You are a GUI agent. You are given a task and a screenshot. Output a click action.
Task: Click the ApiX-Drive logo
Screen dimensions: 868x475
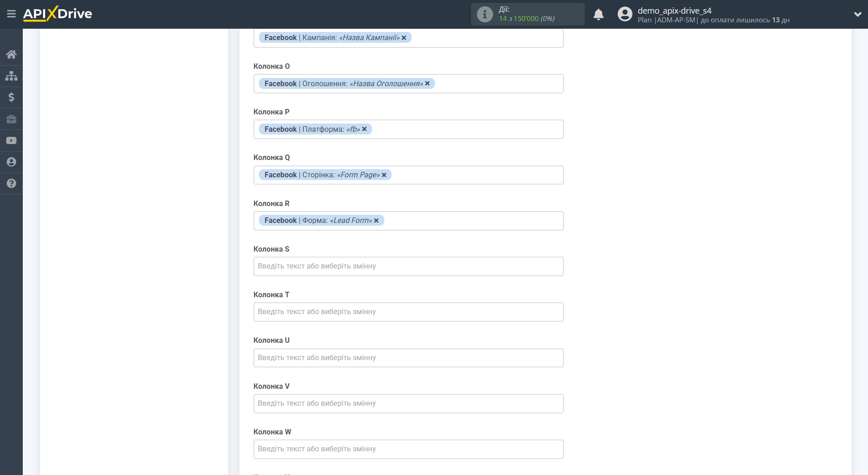(x=57, y=14)
